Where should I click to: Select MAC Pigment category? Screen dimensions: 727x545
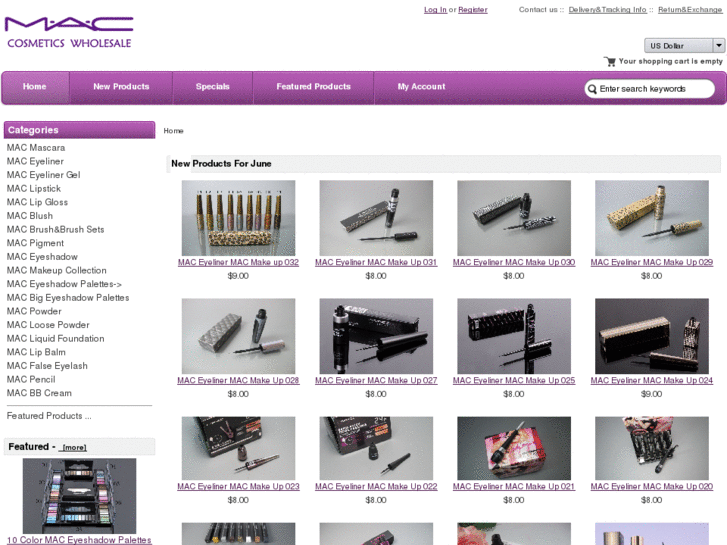pyautogui.click(x=35, y=243)
